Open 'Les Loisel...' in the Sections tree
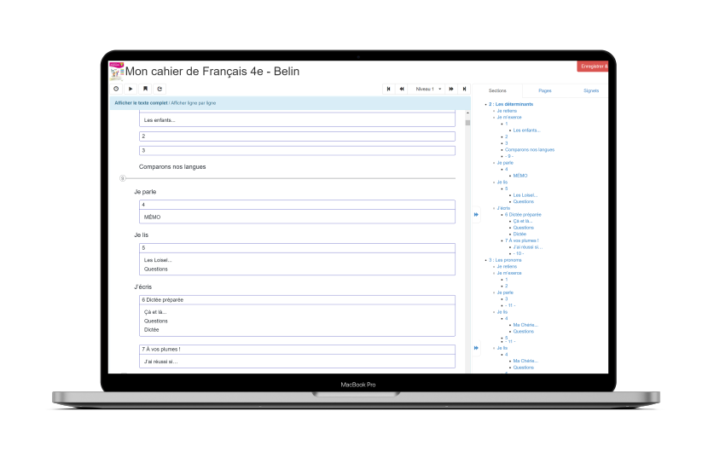720x475 pixels. coord(525,195)
